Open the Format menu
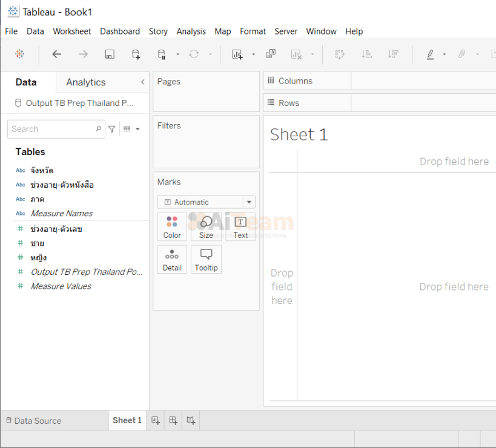 (x=253, y=31)
